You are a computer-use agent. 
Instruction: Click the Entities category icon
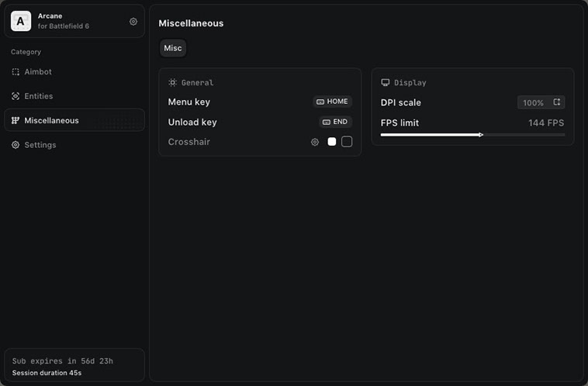coord(16,96)
